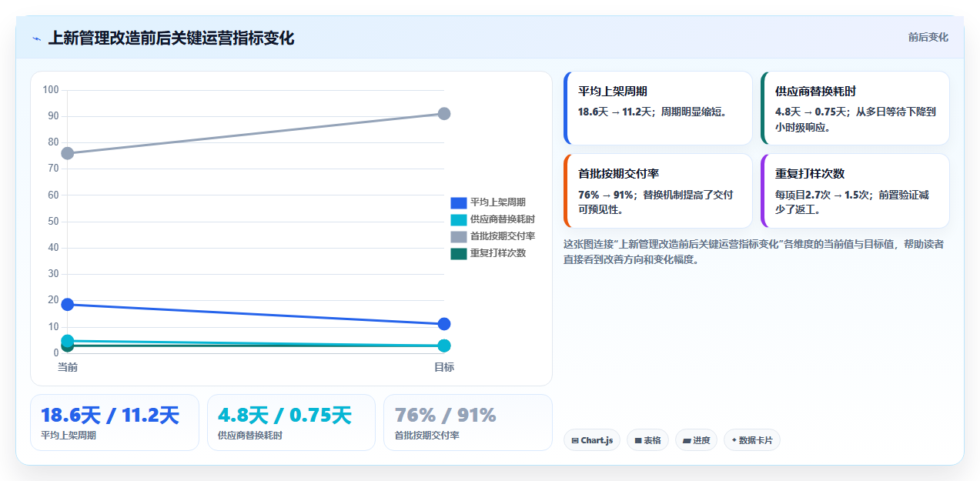Click the 前后变化 label in header
The width and height of the screenshot is (980, 481).
pyautogui.click(x=928, y=37)
